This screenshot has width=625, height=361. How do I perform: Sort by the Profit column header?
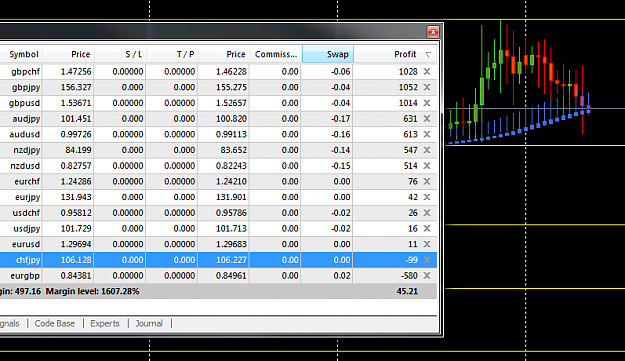coord(405,54)
